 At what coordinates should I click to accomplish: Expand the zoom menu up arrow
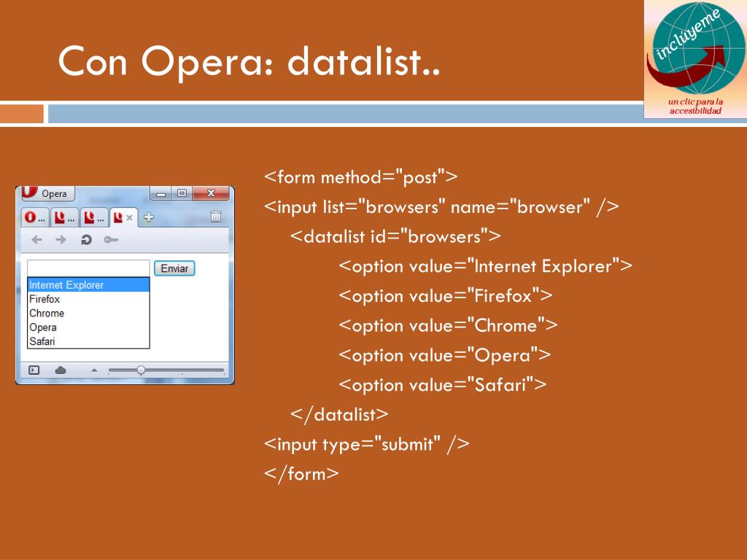pos(94,370)
